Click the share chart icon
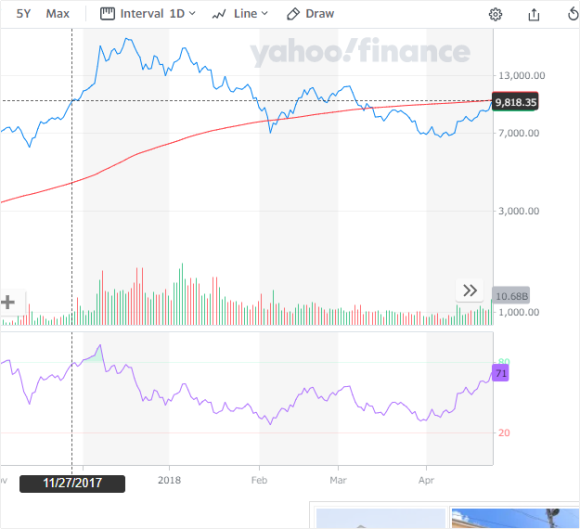Viewport: 580px width, 529px height. 533,15
